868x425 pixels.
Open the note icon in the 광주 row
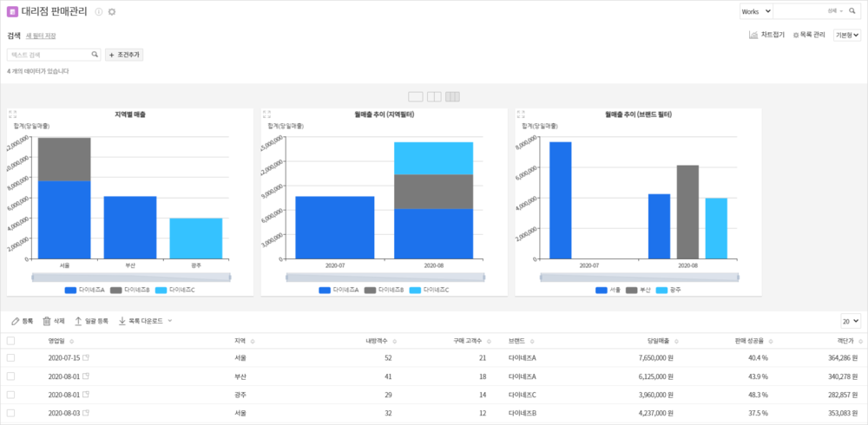(x=86, y=395)
